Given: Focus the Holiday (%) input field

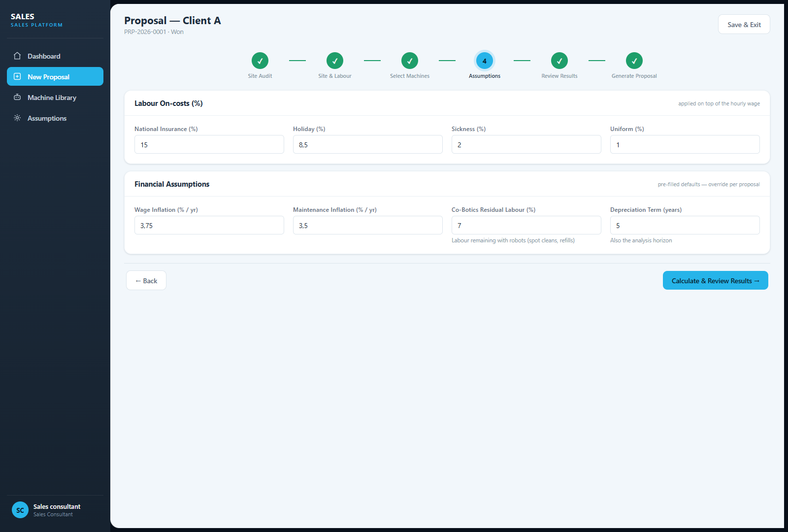Looking at the screenshot, I should click(368, 145).
